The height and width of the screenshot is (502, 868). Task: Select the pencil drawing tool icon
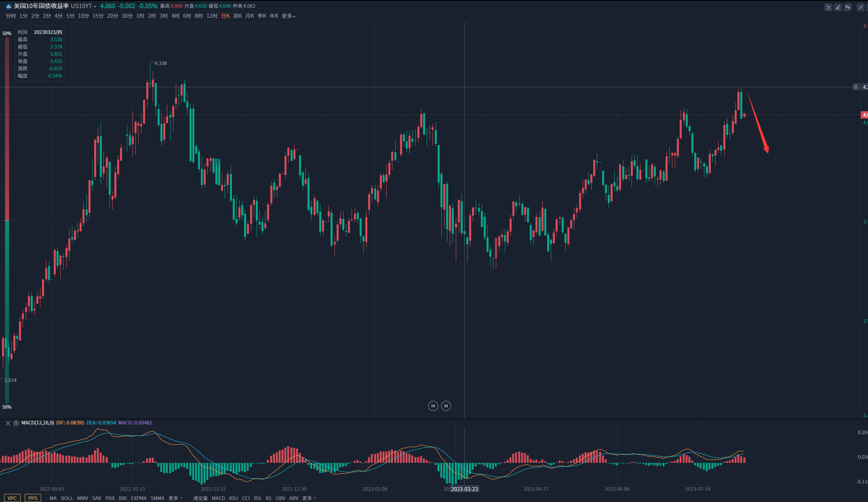click(838, 7)
